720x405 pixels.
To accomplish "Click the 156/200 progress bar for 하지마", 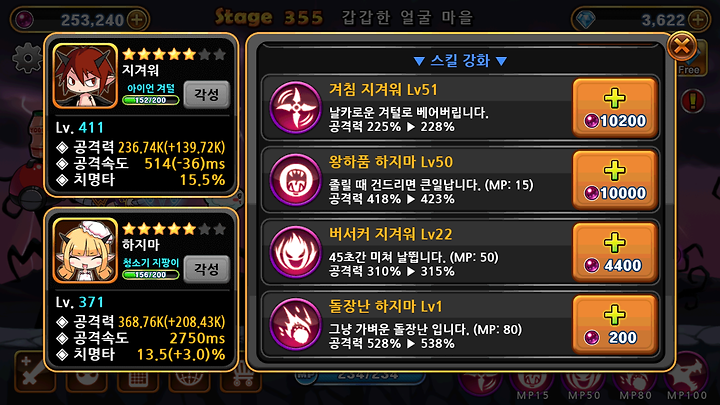I will pos(151,275).
